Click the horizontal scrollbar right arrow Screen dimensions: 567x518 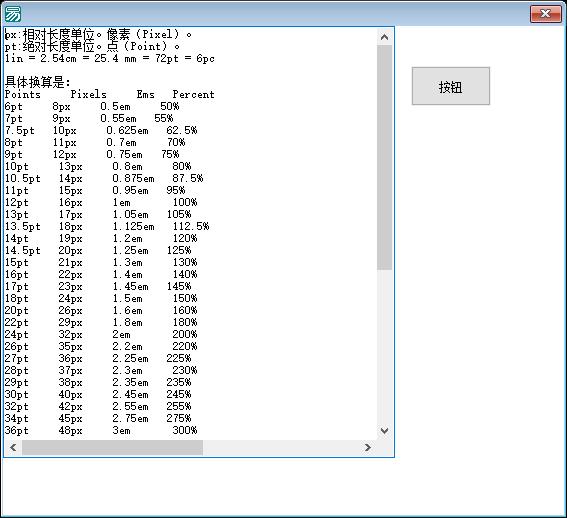pos(368,447)
